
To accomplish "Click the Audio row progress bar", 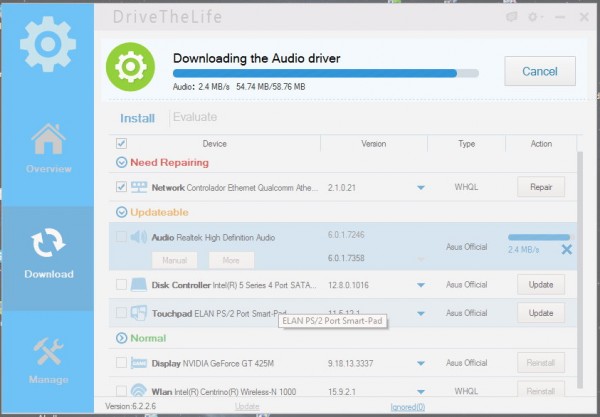I will tap(540, 237).
